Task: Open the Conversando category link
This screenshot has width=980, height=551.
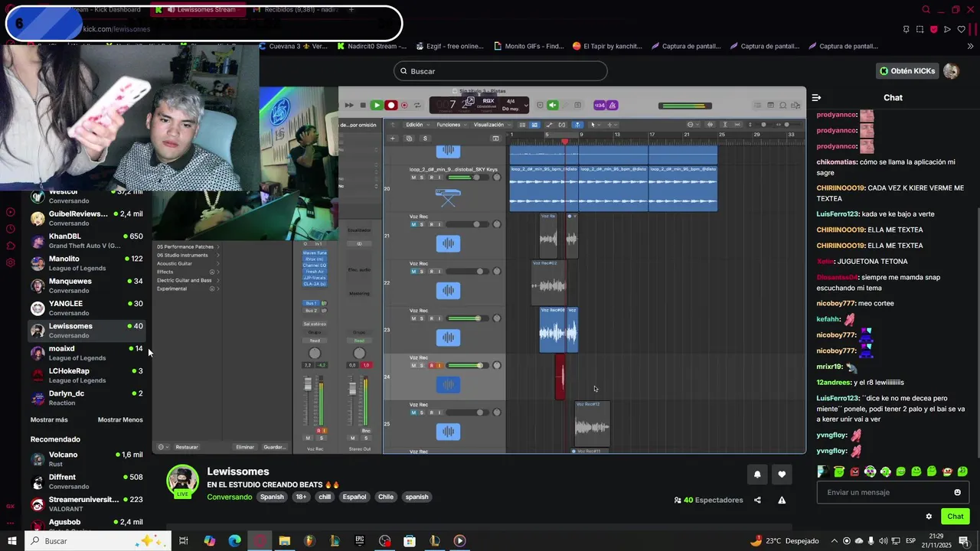Action: tap(229, 497)
